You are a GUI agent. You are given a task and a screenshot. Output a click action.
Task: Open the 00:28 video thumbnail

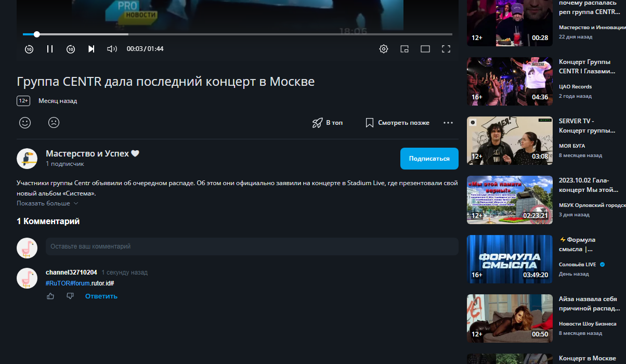(x=510, y=22)
